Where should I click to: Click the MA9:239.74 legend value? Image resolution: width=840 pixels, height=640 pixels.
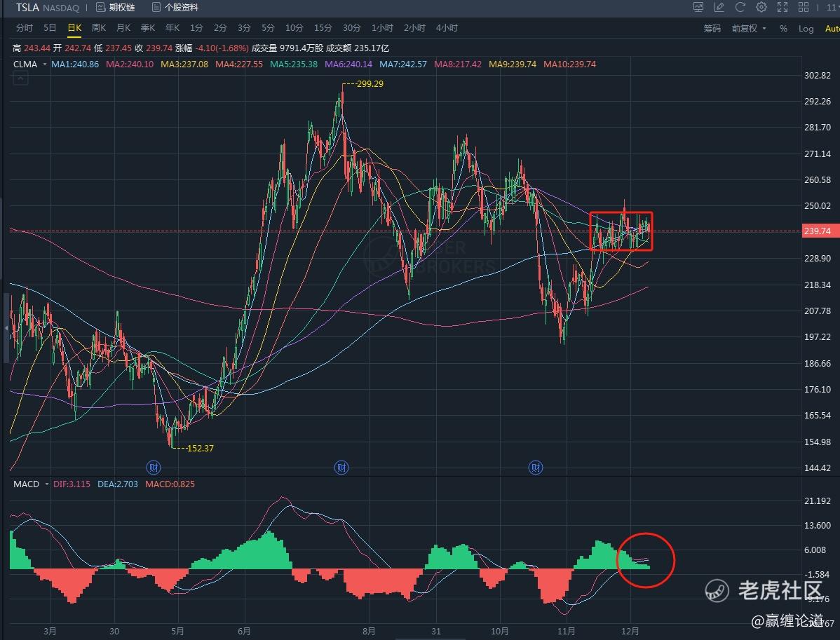[512, 64]
